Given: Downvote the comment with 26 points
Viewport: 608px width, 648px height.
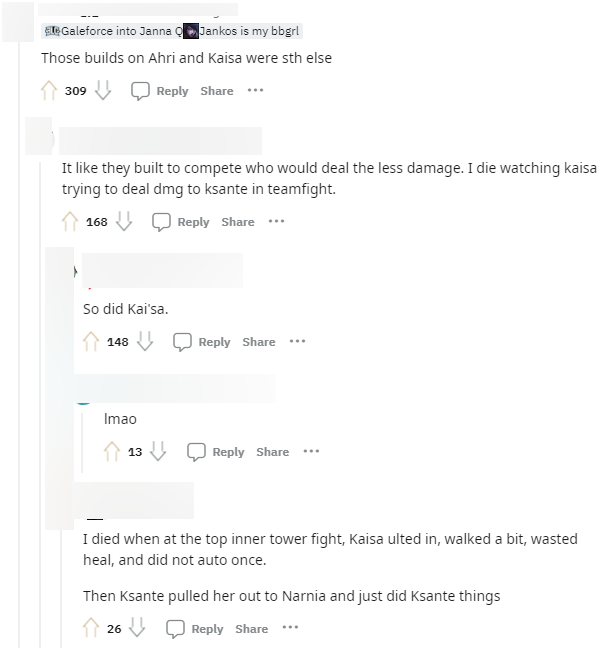Looking at the screenshot, I should 137,628.
